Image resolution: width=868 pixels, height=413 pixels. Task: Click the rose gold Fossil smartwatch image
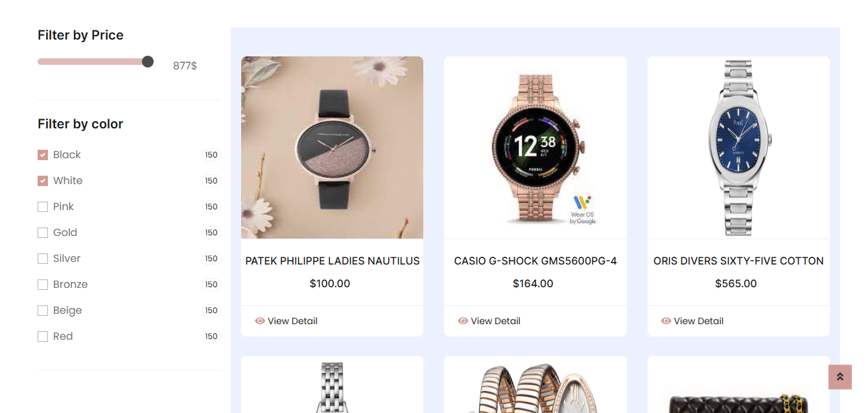535,148
